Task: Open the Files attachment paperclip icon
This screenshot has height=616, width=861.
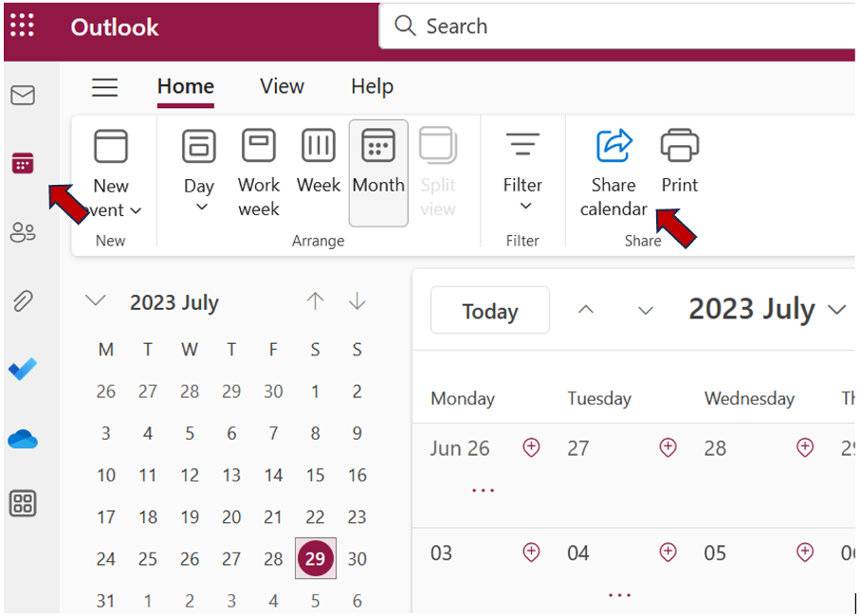Action: (23, 301)
